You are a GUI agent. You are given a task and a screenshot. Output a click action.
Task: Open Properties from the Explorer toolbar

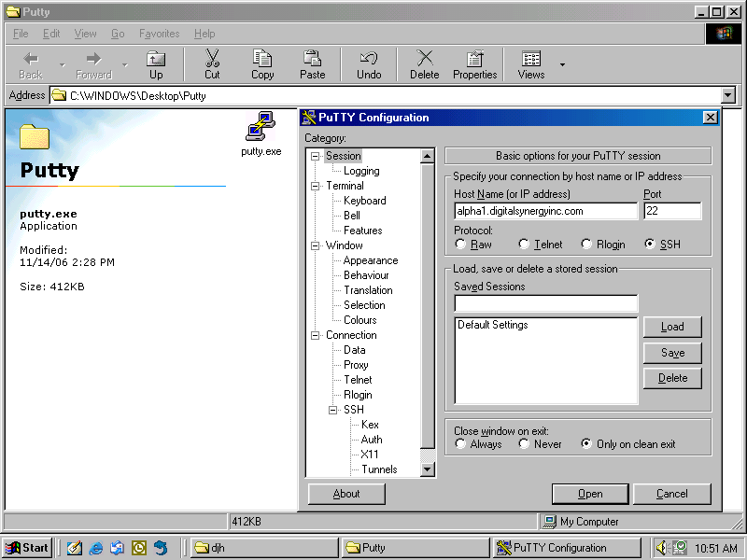point(475,64)
